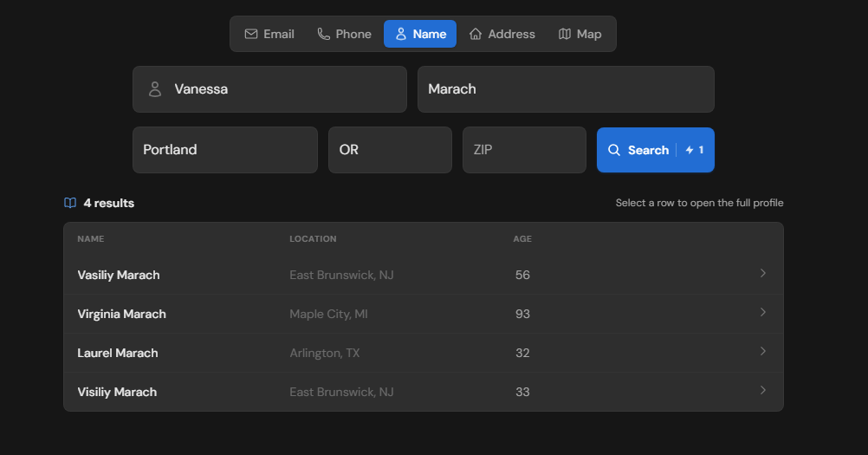Click the NAME column header

pyautogui.click(x=91, y=239)
